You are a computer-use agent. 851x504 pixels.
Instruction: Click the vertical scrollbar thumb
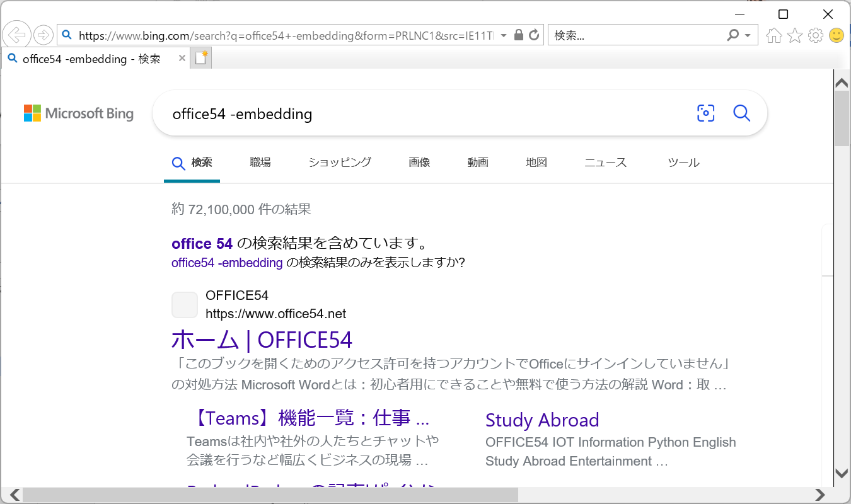[x=842, y=118]
